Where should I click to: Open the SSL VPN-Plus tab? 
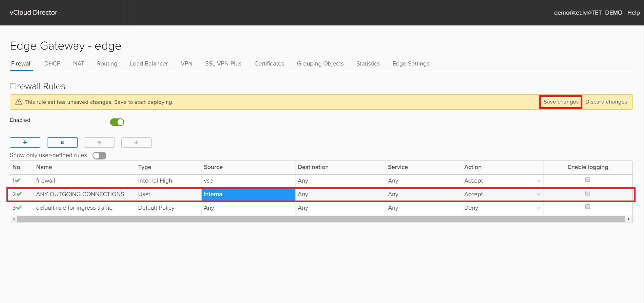pos(223,63)
